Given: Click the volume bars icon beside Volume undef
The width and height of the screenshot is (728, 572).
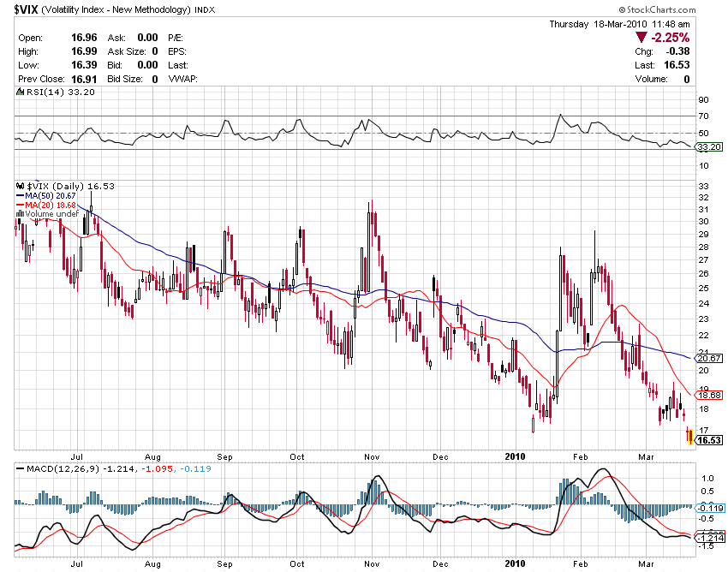Looking at the screenshot, I should (20, 213).
